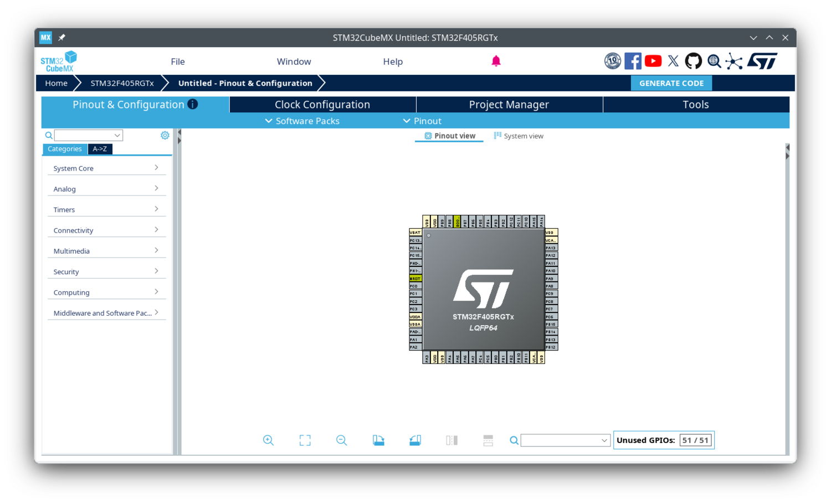Click the GENERATE CODE button
This screenshot has width=831, height=504.
(671, 83)
